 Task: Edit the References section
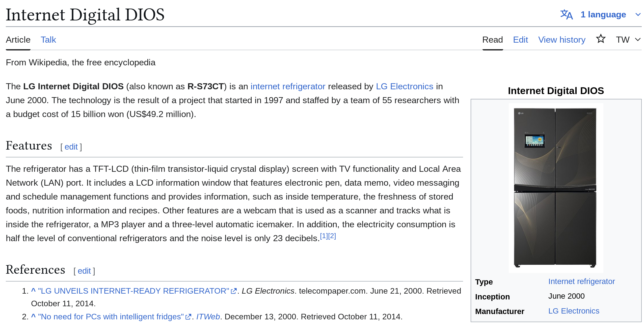pos(84,271)
